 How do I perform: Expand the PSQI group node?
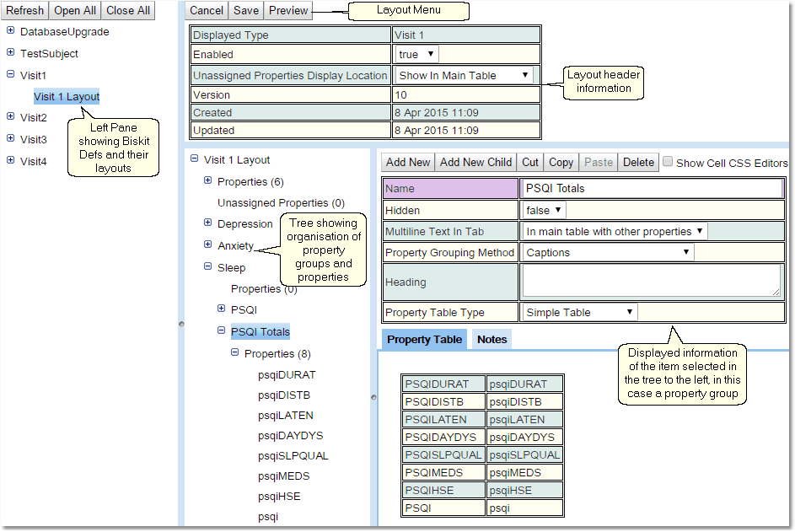222,309
